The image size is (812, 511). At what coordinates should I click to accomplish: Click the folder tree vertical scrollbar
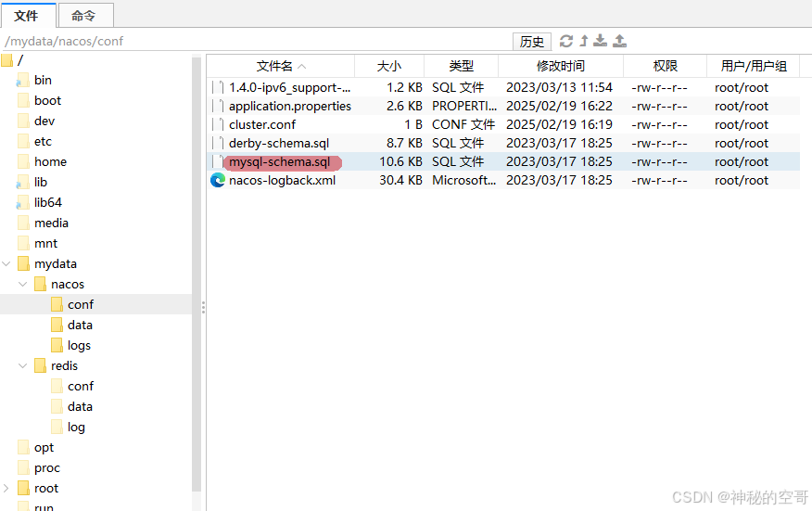pyautogui.click(x=197, y=274)
